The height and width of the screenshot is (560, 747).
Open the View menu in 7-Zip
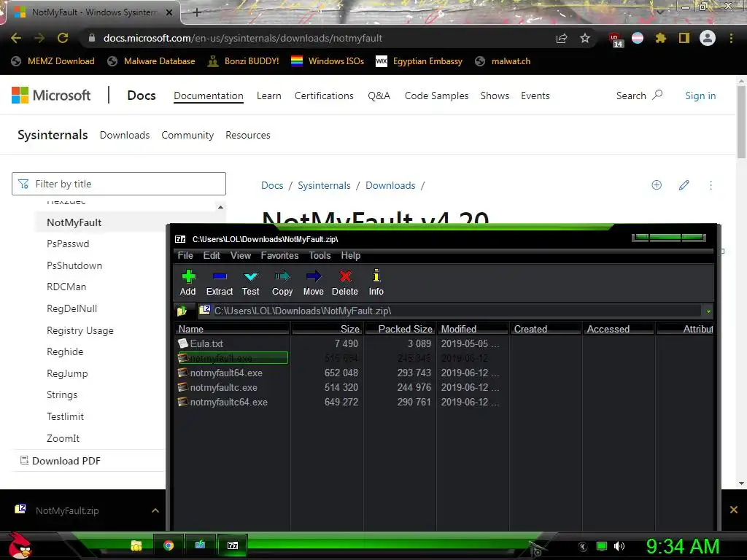241,256
